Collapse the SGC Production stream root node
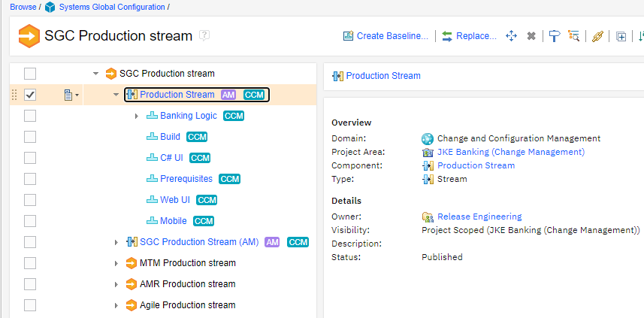 (95, 74)
